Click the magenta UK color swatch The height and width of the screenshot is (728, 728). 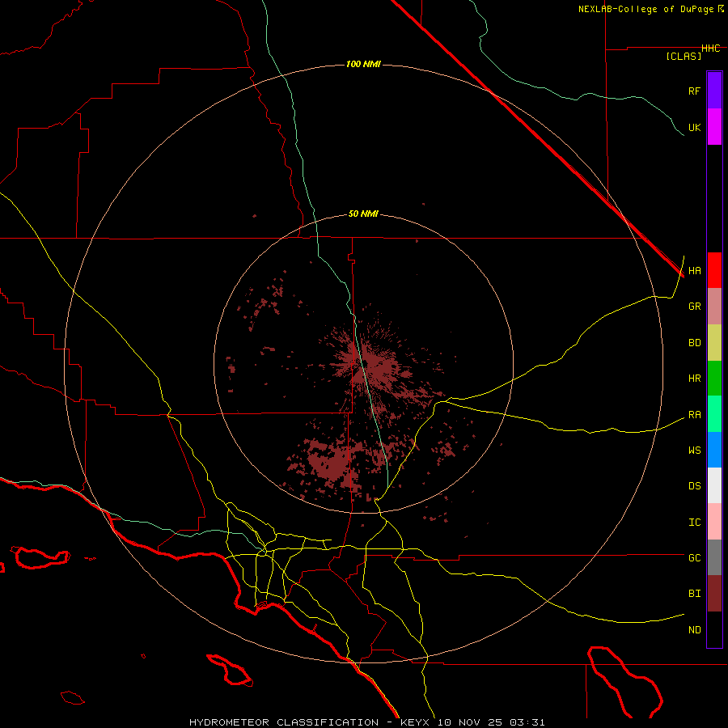click(x=714, y=127)
